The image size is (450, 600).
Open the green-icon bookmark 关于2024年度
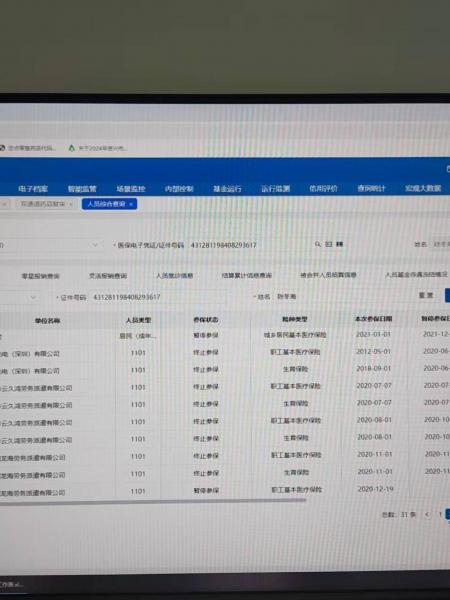(98, 148)
